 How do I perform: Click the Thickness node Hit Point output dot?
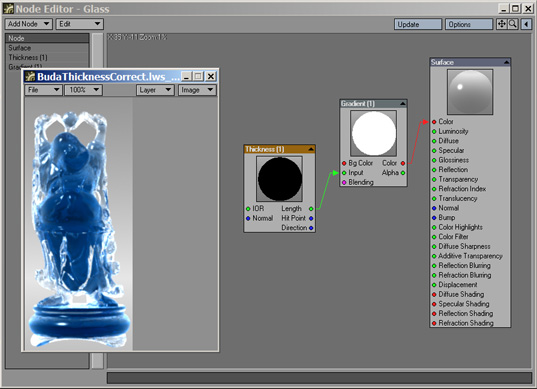tap(311, 218)
